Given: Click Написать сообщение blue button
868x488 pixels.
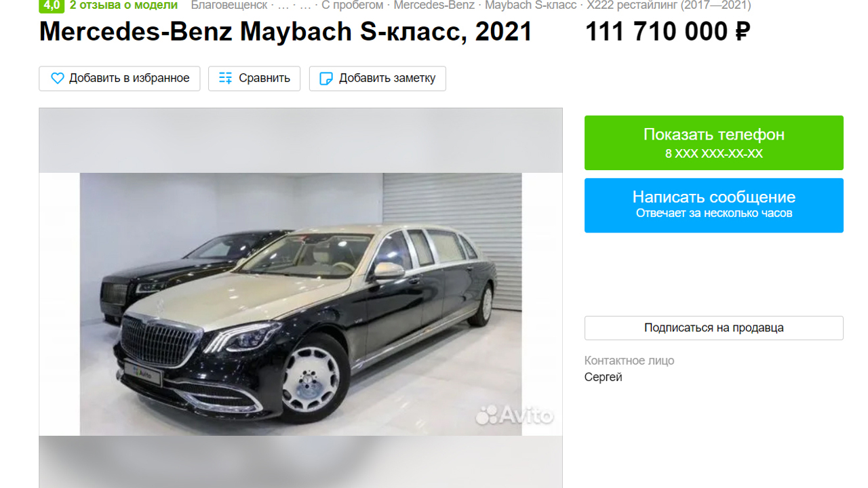Looking at the screenshot, I should [714, 205].
